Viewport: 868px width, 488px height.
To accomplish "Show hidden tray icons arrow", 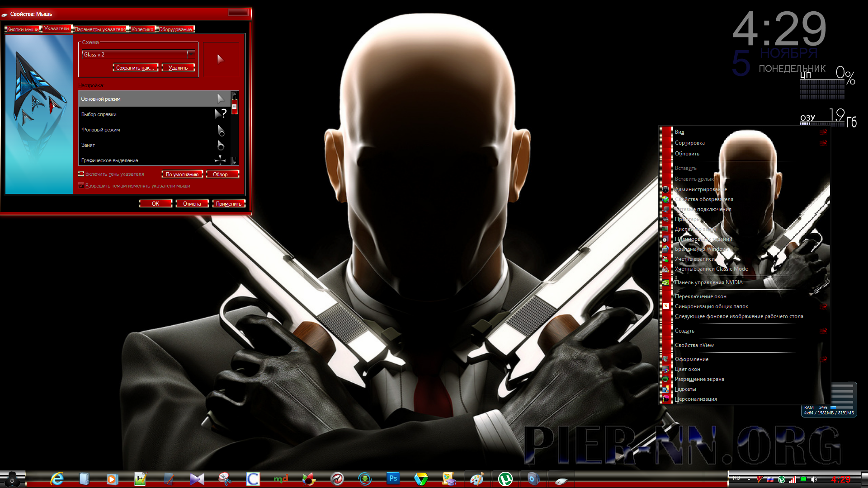I will 749,479.
